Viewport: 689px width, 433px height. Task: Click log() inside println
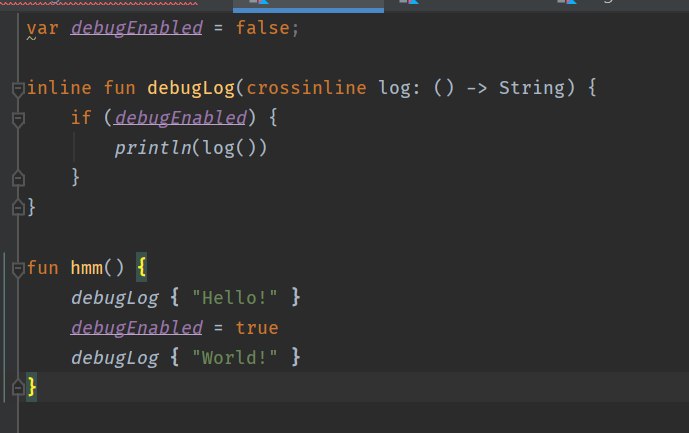(229, 148)
